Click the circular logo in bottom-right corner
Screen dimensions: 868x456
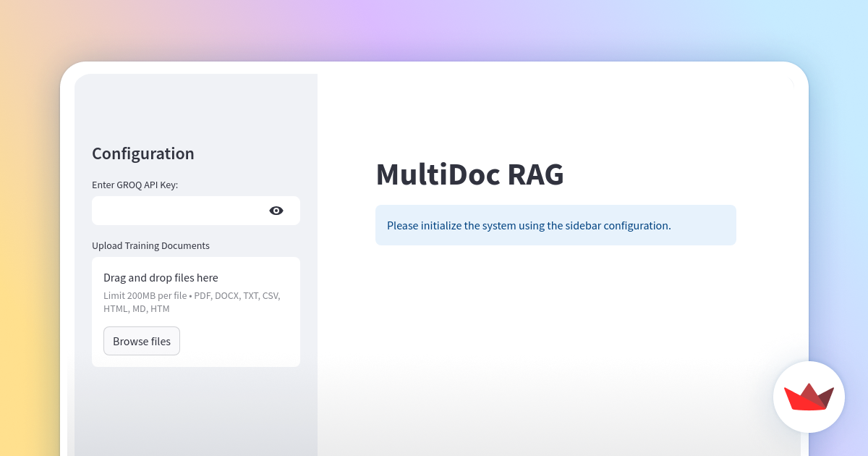809,397
